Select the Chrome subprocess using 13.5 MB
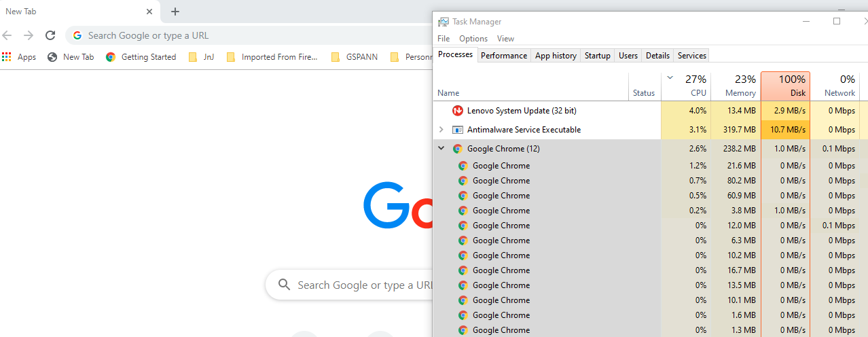868x337 pixels. (650, 285)
